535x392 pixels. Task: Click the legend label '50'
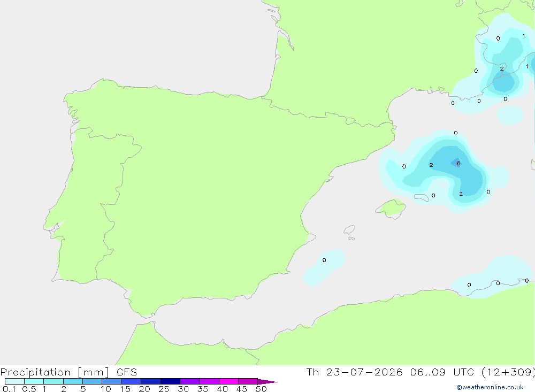261,389
